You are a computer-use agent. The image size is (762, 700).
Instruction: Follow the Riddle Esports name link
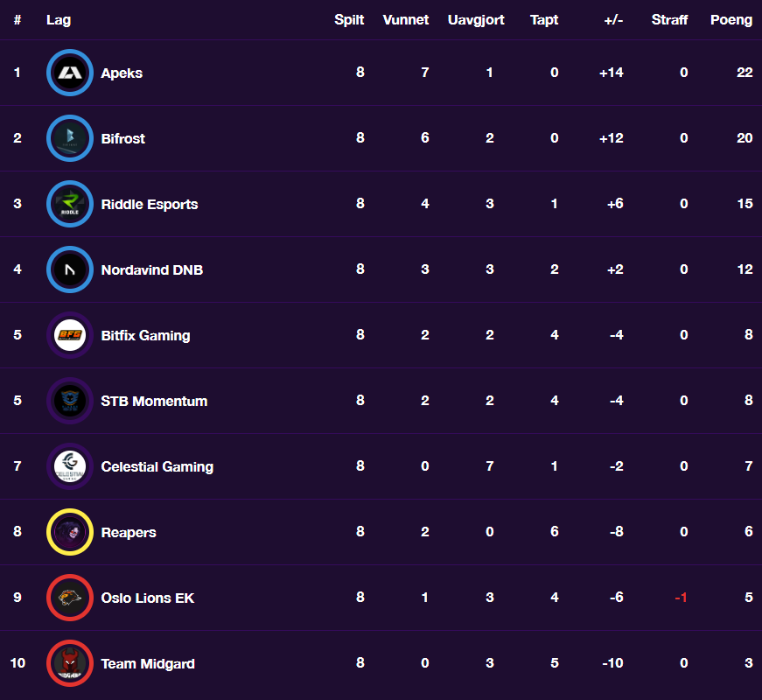(150, 204)
